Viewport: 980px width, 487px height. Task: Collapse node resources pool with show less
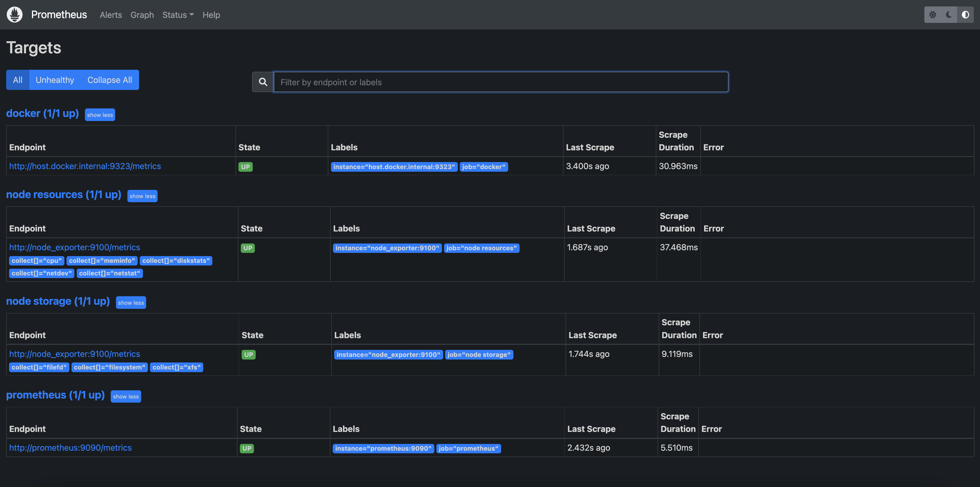[142, 196]
